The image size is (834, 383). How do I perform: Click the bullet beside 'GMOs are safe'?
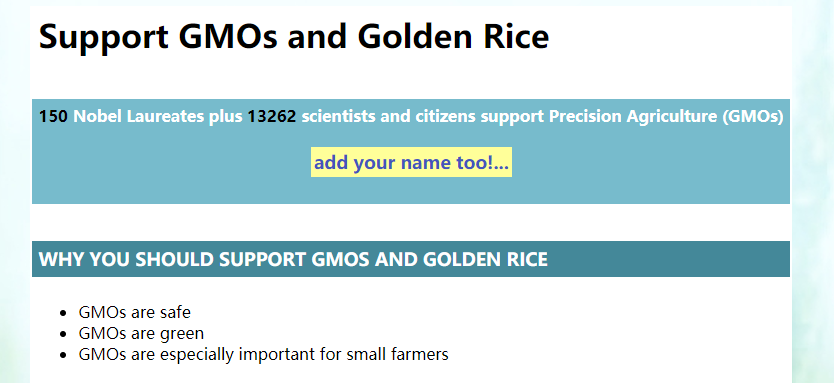[64, 313]
